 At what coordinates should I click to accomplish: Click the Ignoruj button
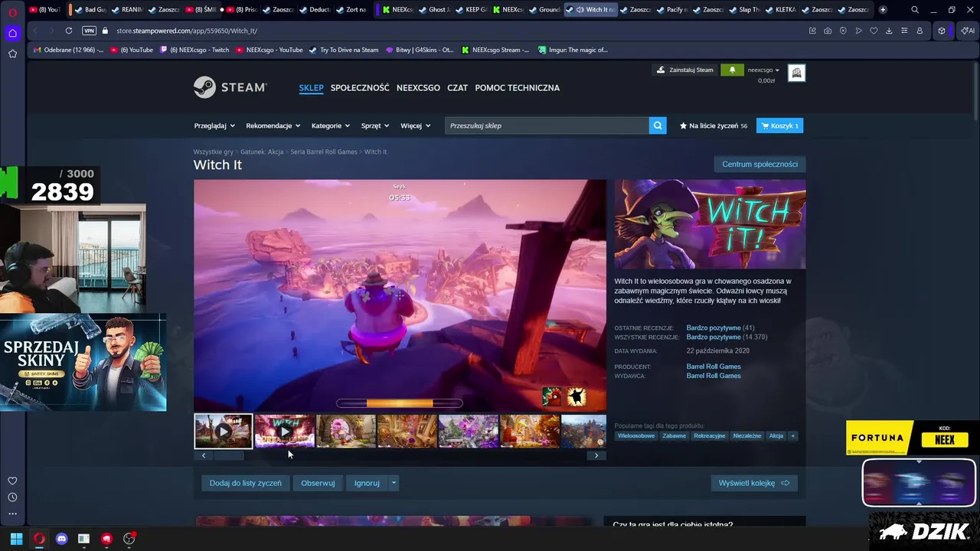367,483
